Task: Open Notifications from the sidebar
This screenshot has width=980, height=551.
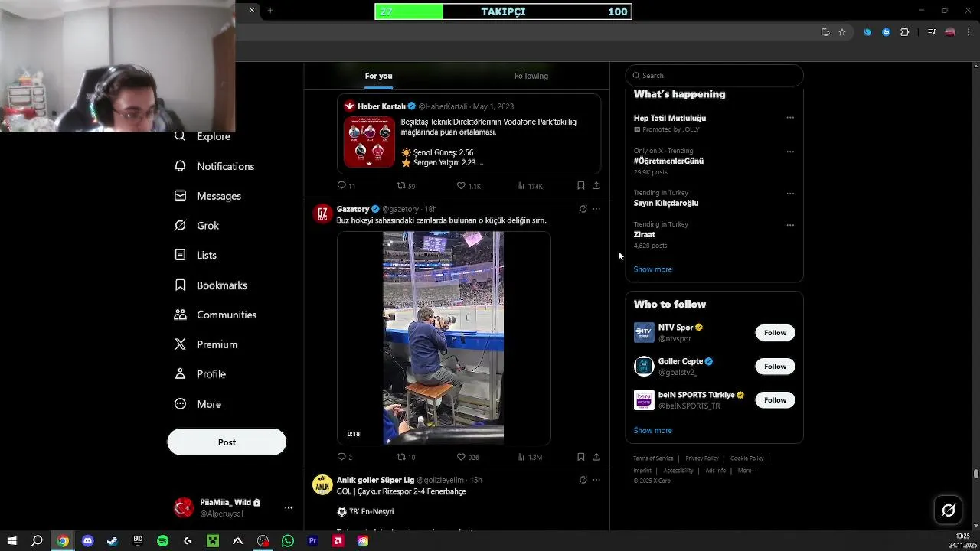Action: (x=214, y=166)
